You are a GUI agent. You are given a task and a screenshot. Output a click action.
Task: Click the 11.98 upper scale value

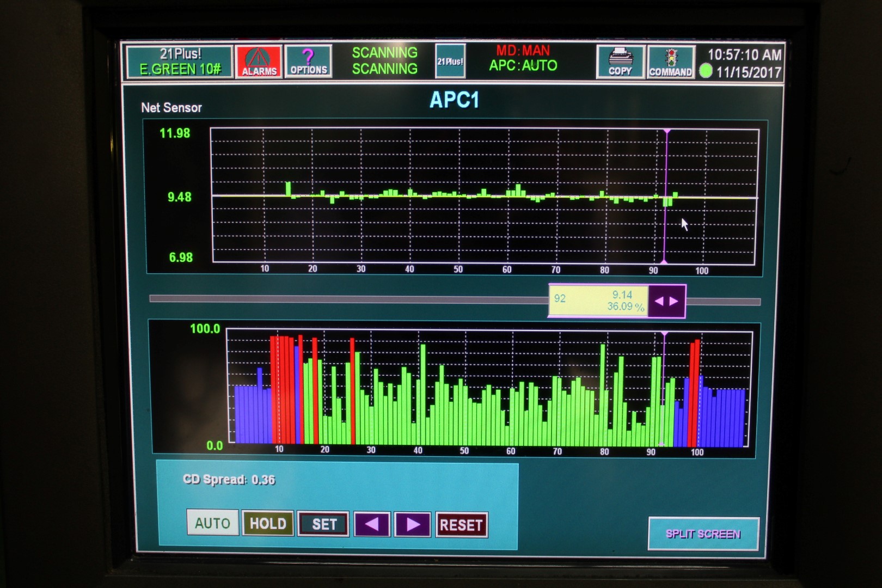click(x=175, y=133)
